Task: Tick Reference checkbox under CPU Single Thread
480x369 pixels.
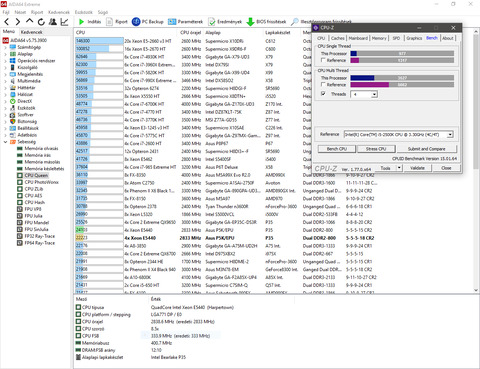Action: 323,60
